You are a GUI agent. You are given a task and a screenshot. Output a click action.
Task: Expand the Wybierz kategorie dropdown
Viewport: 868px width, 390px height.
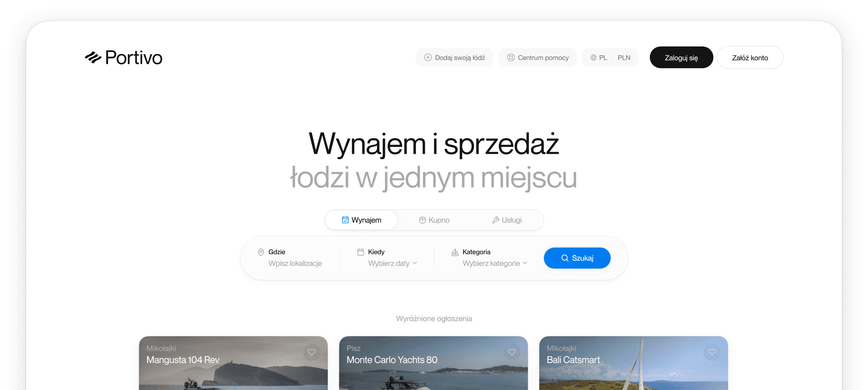[494, 263]
